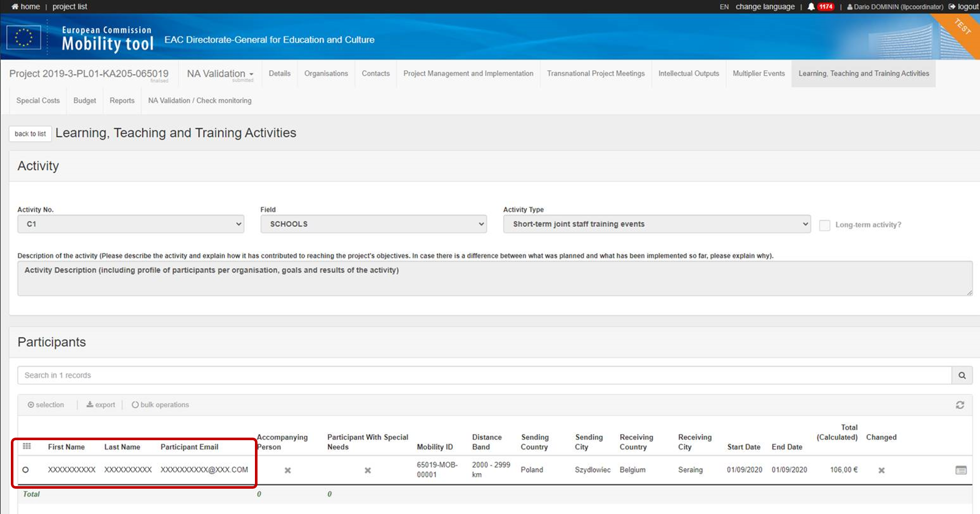Sort by End Date column
The width and height of the screenshot is (980, 514).
[x=787, y=447]
